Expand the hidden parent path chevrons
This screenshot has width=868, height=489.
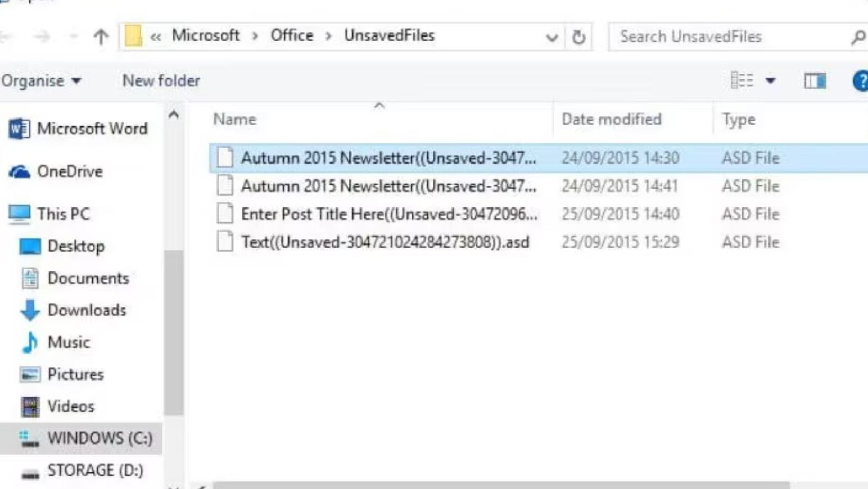pyautogui.click(x=156, y=37)
